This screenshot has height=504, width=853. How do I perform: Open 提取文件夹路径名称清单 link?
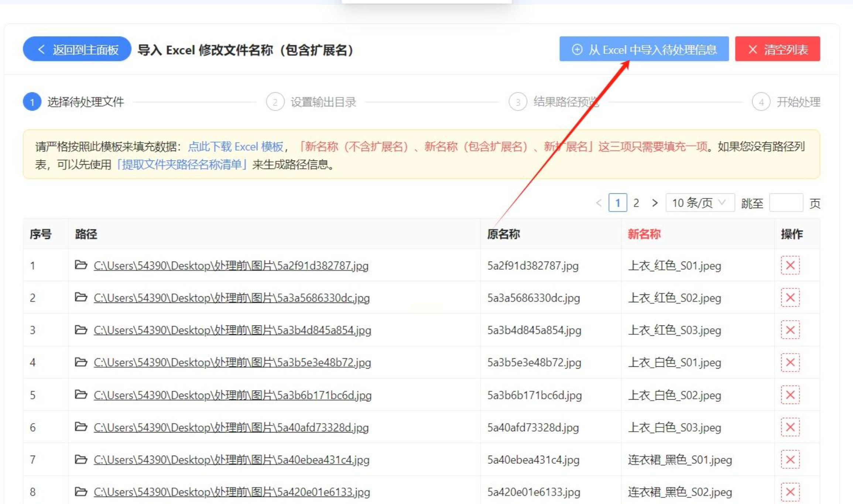(x=181, y=165)
